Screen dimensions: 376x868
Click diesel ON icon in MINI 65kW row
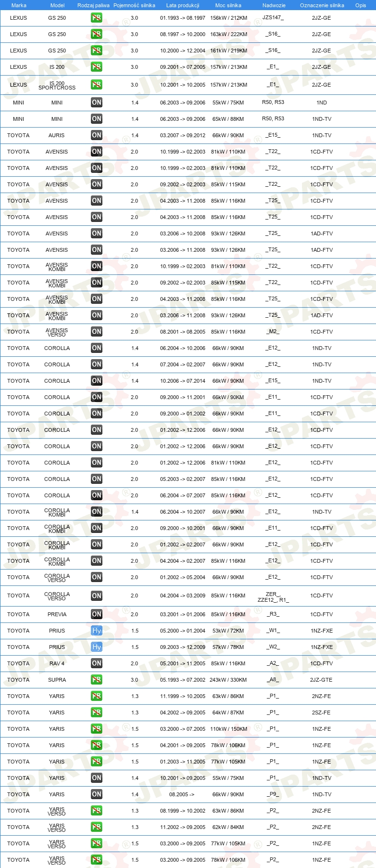97,119
